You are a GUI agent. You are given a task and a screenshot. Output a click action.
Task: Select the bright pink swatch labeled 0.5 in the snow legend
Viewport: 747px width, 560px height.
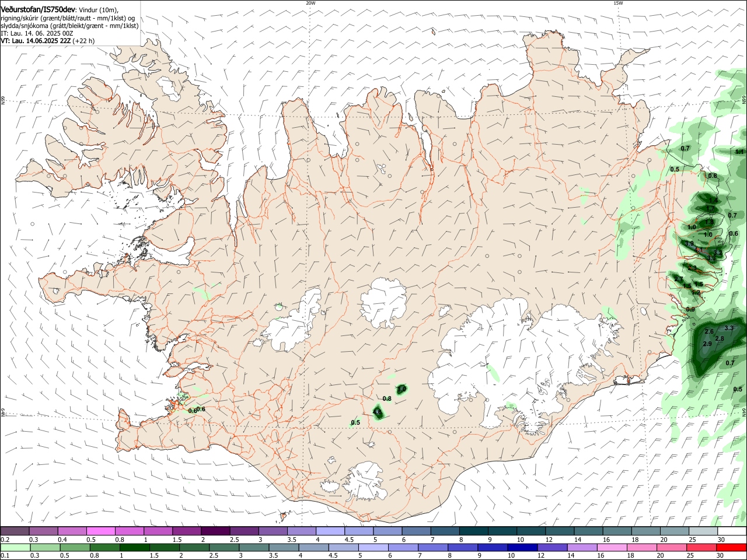coord(100,531)
